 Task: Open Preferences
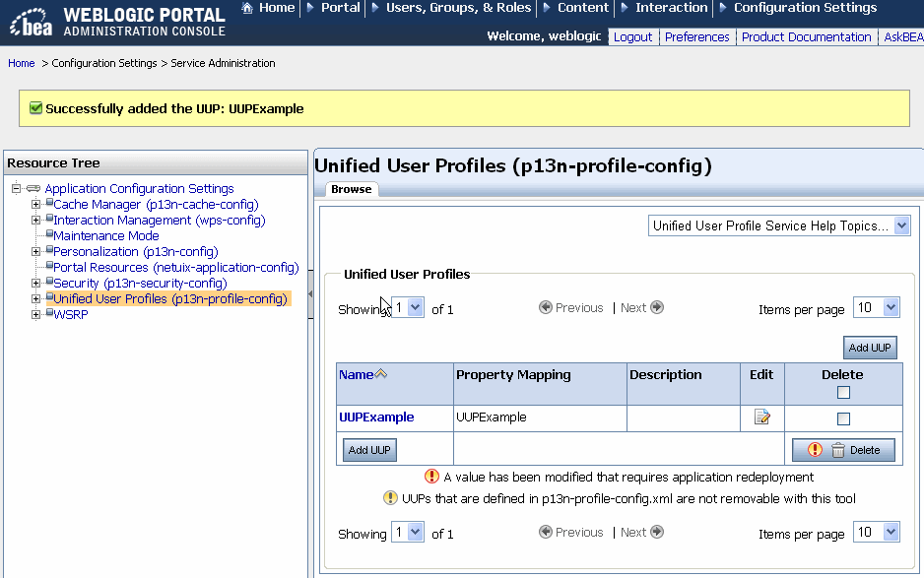coord(696,37)
